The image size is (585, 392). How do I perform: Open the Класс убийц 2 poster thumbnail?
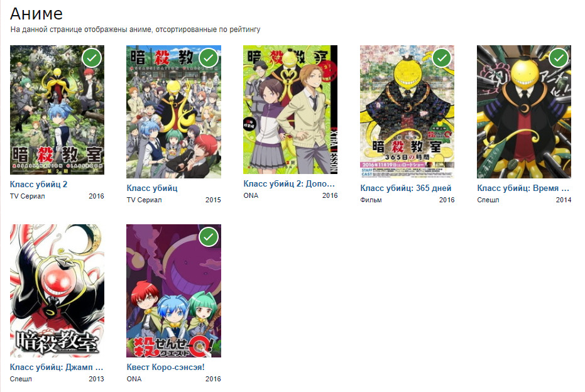coord(57,110)
